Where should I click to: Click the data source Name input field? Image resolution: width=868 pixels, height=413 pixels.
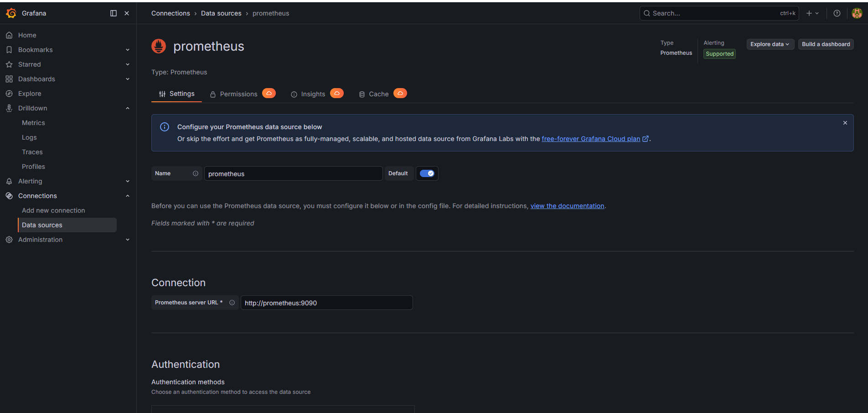[293, 173]
